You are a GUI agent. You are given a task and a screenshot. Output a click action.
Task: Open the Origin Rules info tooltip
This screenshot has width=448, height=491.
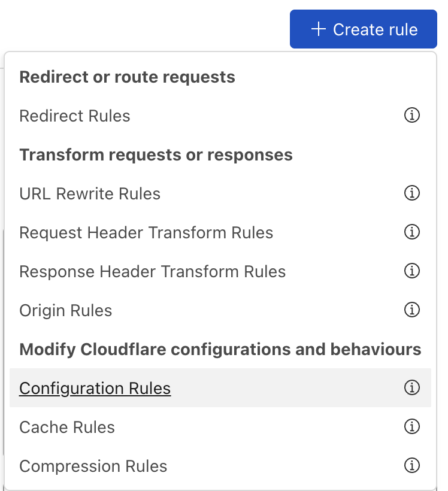click(x=412, y=310)
